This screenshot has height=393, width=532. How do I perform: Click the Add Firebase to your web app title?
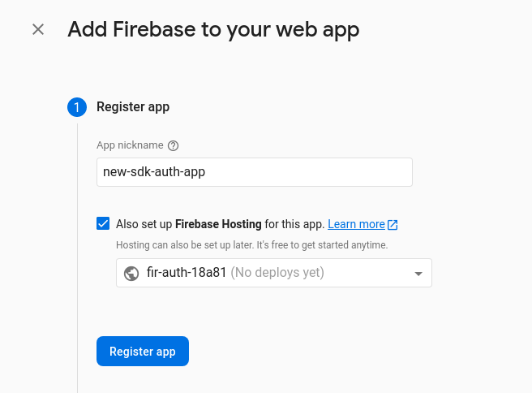(213, 30)
